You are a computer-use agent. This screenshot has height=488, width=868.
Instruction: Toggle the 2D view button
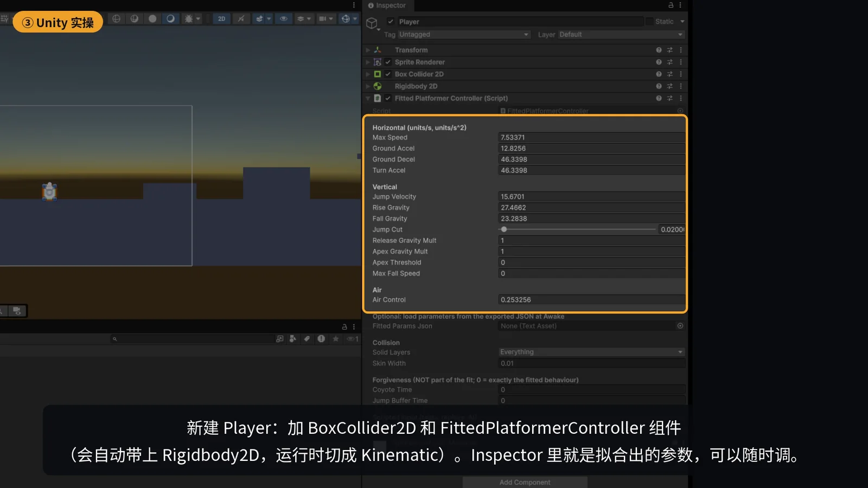(221, 18)
